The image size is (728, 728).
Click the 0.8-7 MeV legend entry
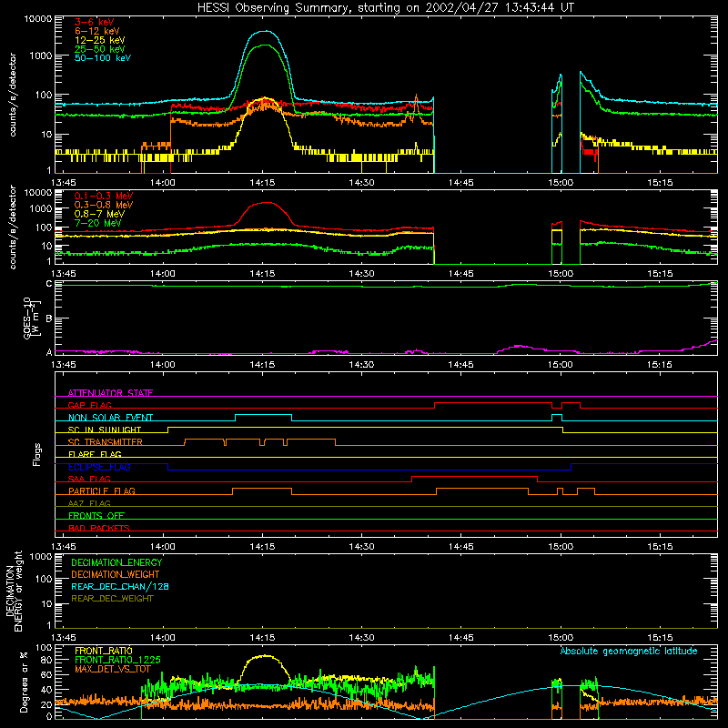(x=99, y=214)
